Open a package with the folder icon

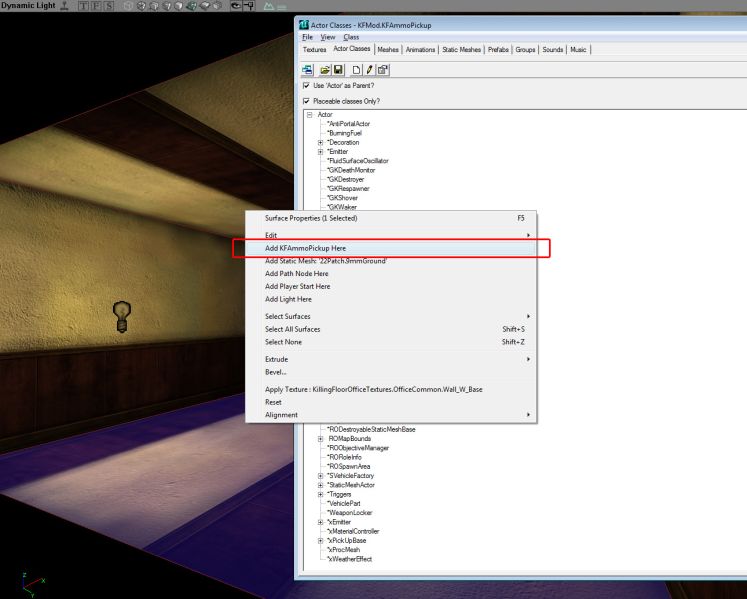tap(325, 70)
